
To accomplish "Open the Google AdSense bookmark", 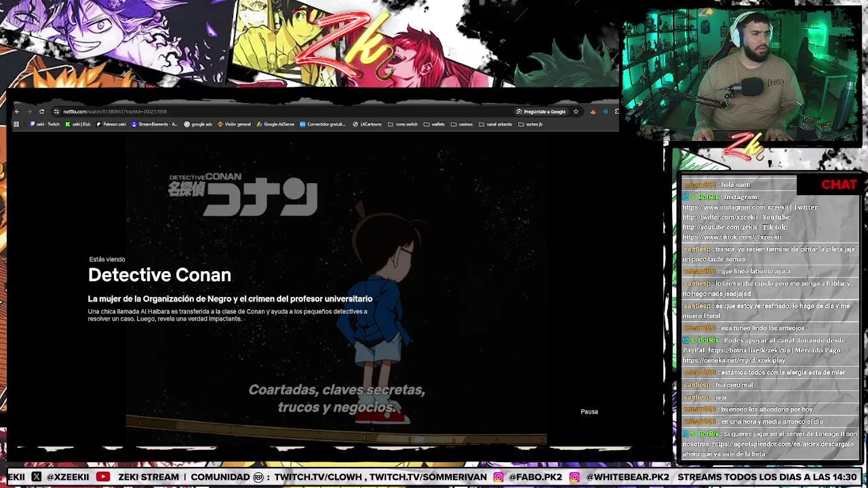I will [275, 124].
